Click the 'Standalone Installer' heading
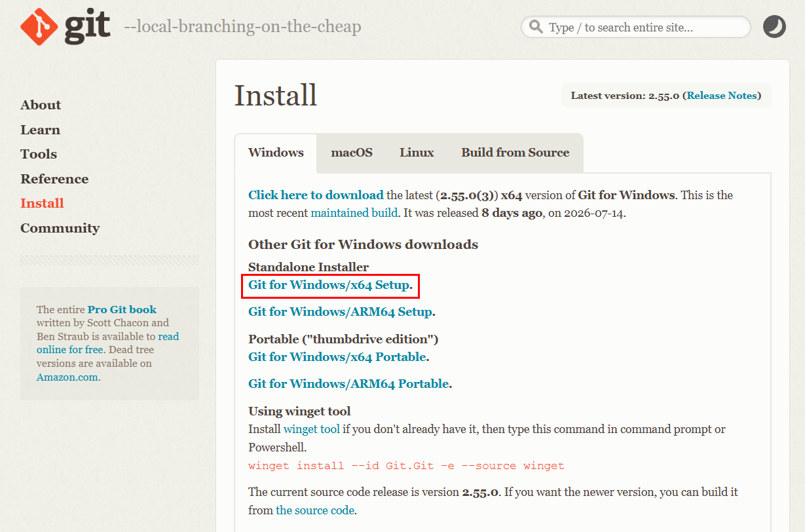The image size is (805, 532). [309, 267]
